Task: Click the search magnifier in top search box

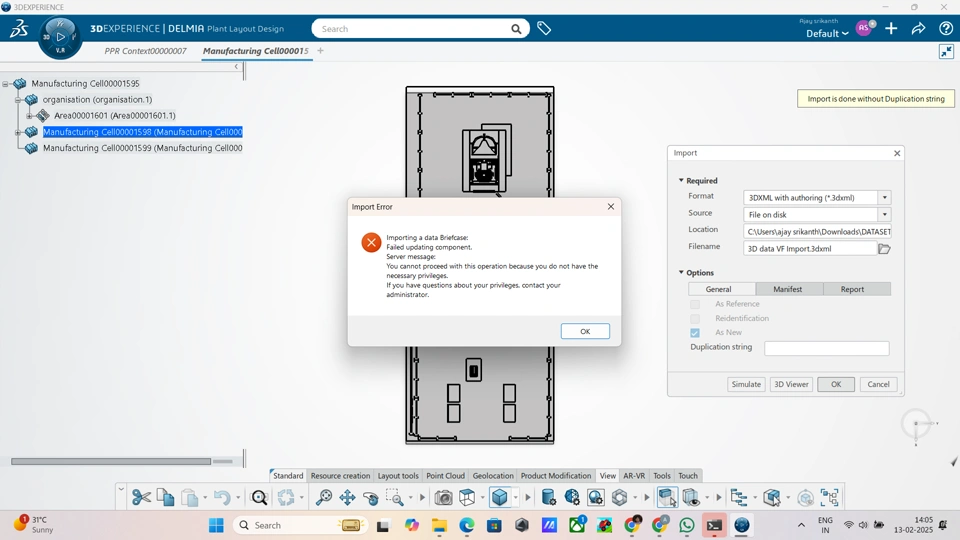Action: (x=516, y=29)
